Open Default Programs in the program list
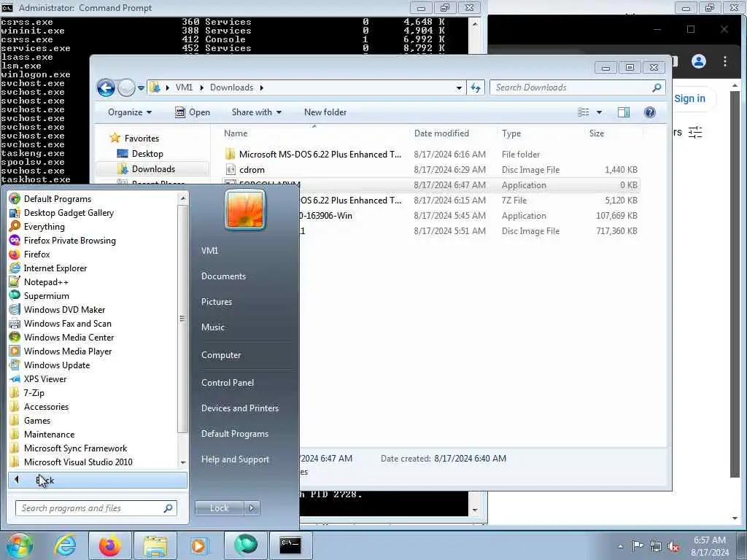Image resolution: width=747 pixels, height=560 pixels. point(57,199)
